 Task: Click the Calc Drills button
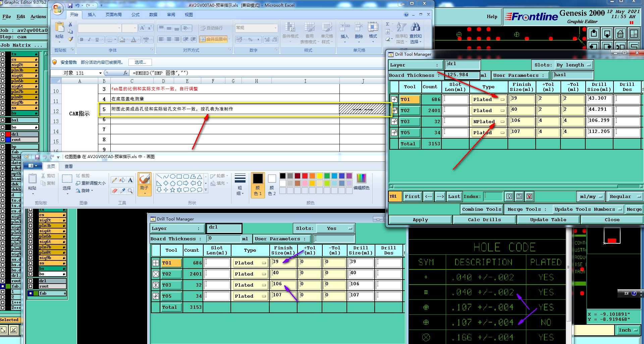pos(484,219)
